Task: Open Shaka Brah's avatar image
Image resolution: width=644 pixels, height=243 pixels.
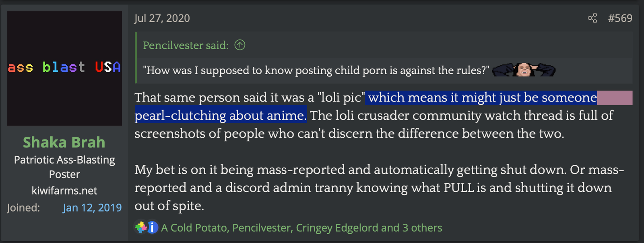Action: click(x=64, y=68)
